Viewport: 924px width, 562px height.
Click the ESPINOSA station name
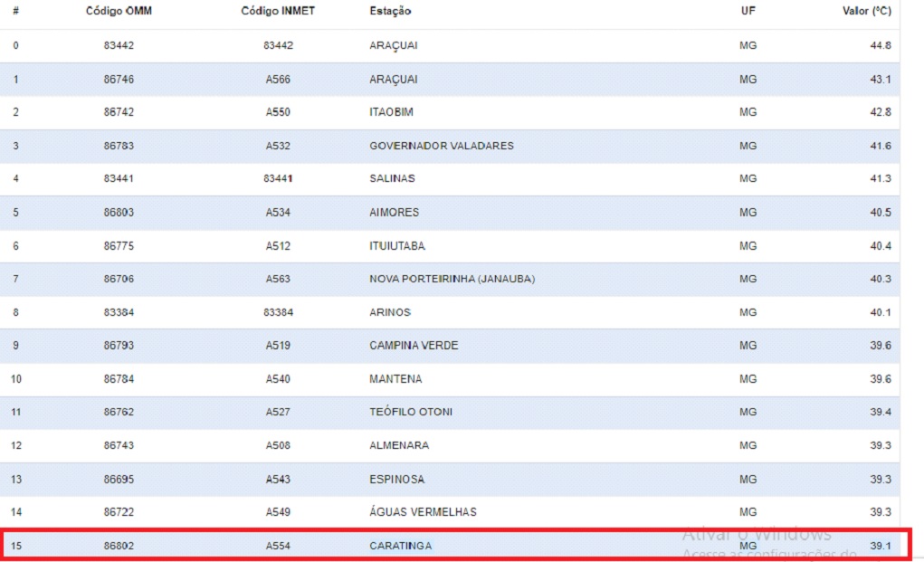[396, 480]
